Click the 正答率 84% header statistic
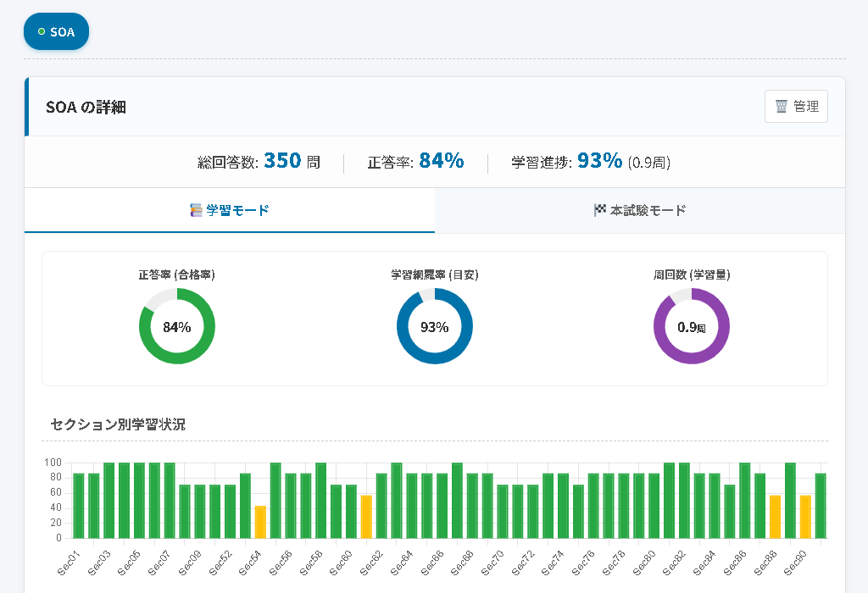 415,161
